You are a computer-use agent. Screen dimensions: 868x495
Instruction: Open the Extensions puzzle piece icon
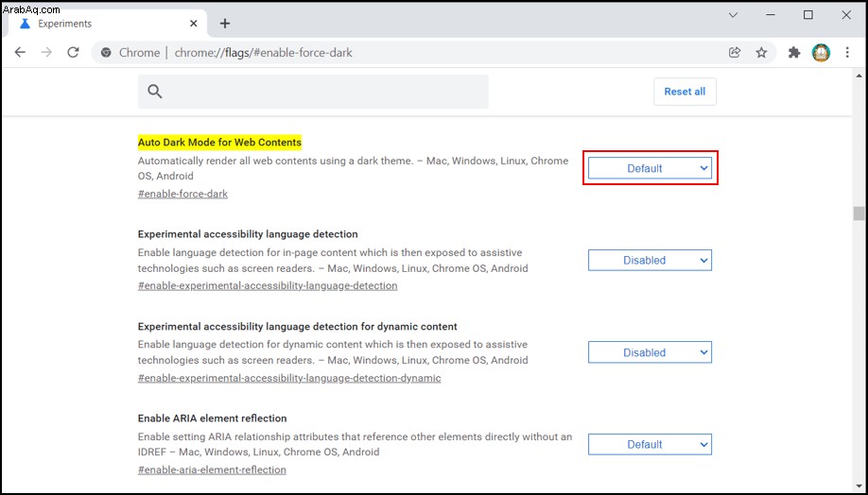coord(794,53)
